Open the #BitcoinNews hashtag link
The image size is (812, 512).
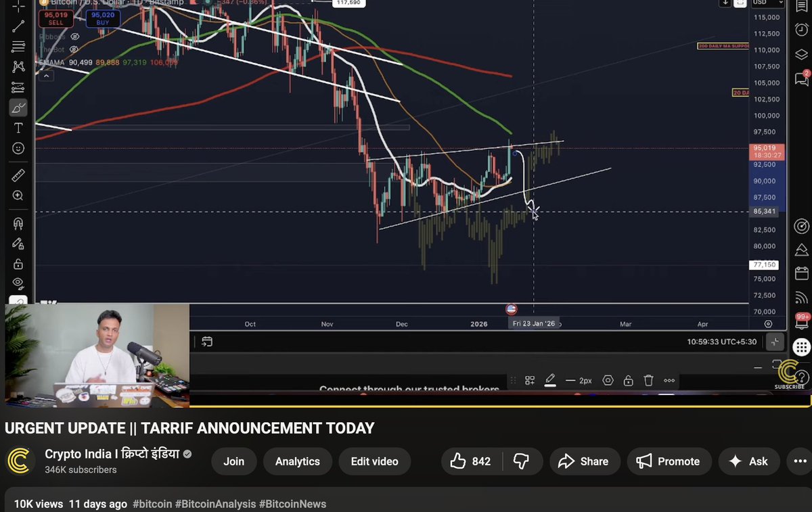coord(293,504)
